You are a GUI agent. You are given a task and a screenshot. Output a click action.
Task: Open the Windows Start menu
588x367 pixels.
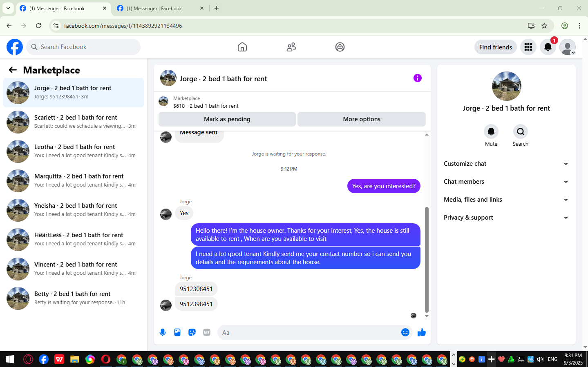10,359
